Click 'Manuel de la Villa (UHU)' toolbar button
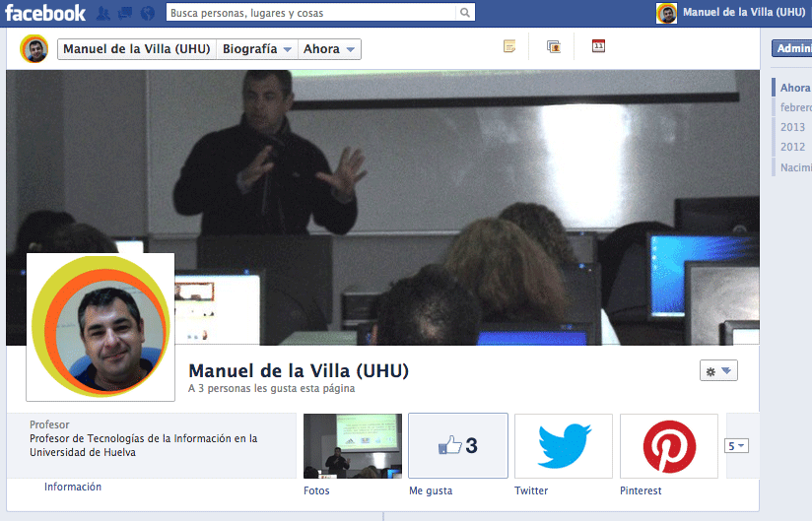The width and height of the screenshot is (812, 521). pyautogui.click(x=137, y=49)
